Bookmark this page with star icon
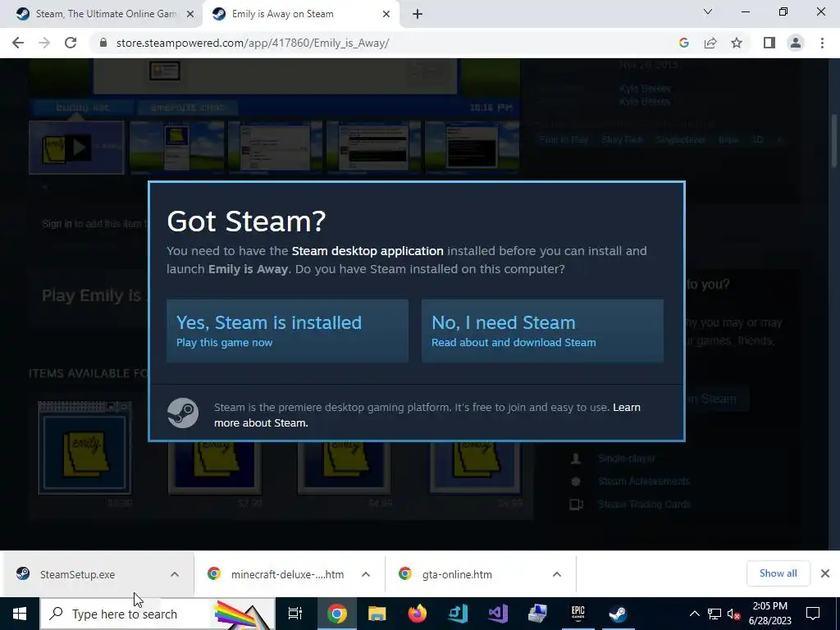 point(737,43)
